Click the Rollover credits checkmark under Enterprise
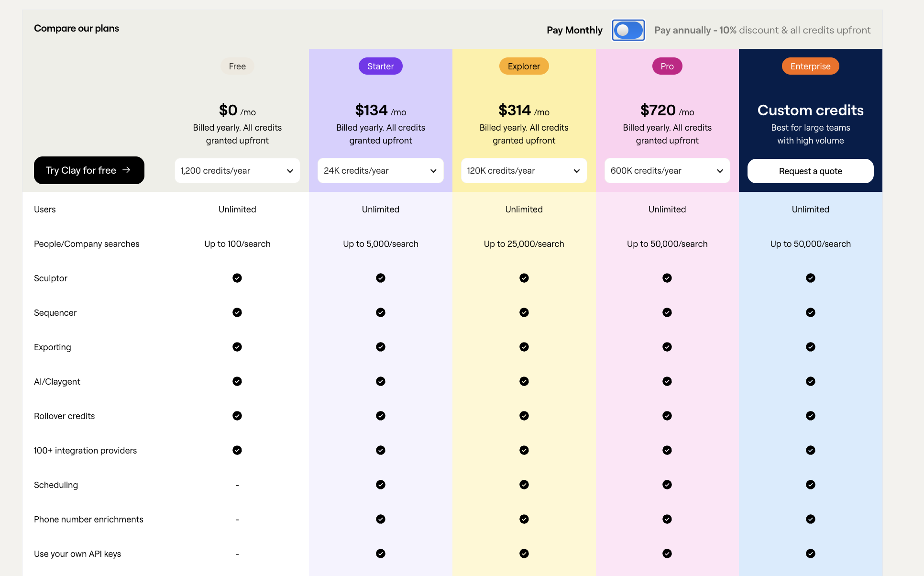924x576 pixels. click(x=810, y=416)
